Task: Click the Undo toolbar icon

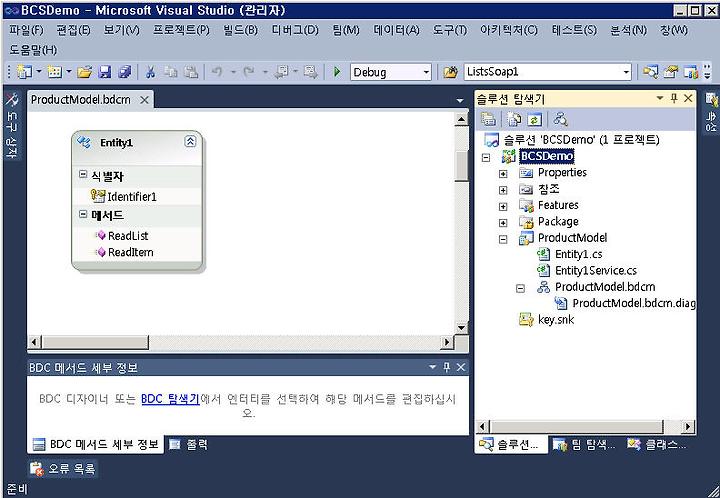Action: pos(217,72)
